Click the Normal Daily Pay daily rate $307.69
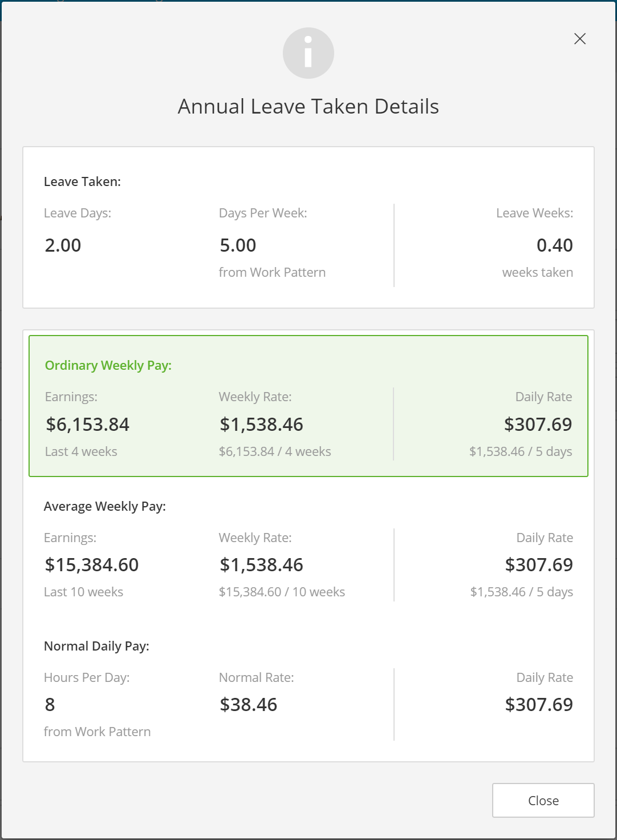 539,705
